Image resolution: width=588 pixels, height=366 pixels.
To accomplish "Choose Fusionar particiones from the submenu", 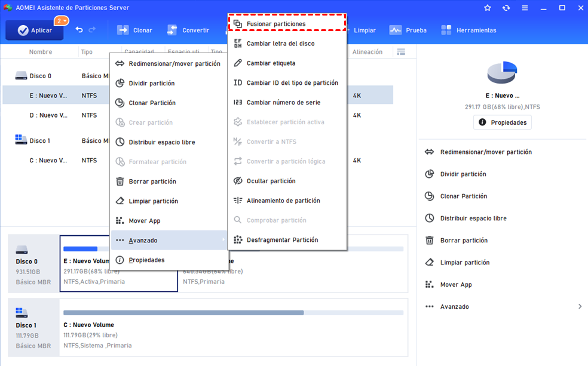I will coord(287,24).
